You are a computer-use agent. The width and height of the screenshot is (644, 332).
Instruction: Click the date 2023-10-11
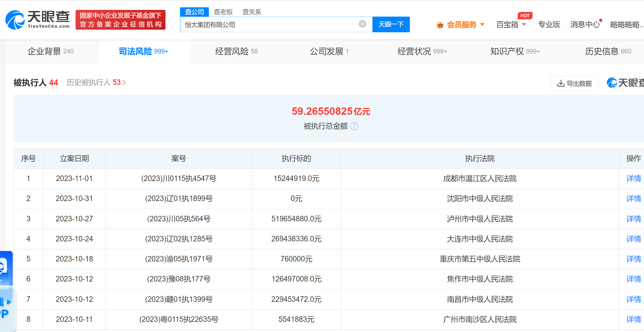click(x=74, y=319)
